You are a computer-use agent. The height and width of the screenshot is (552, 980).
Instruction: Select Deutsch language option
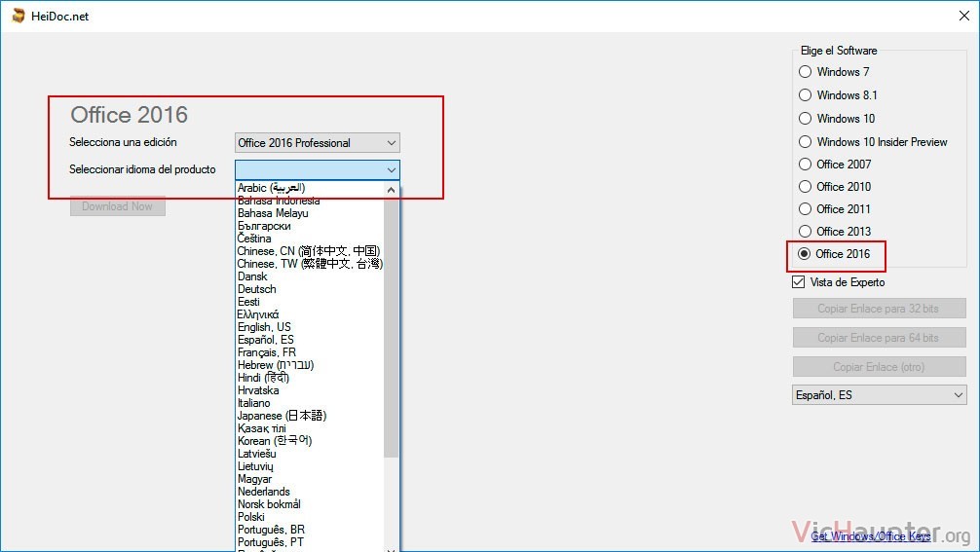[310, 289]
